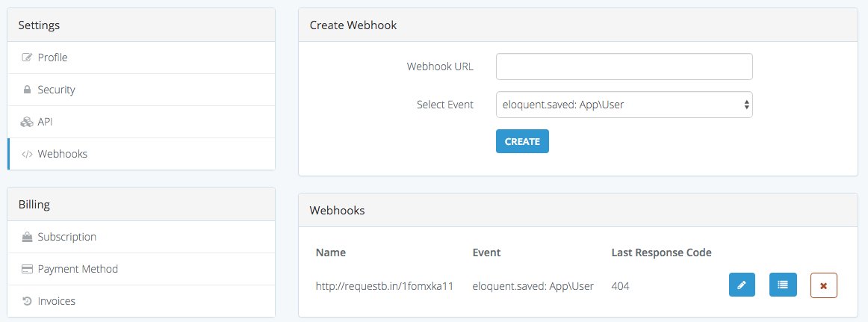
Task: View Invoices label in Billing
Action: click(57, 301)
